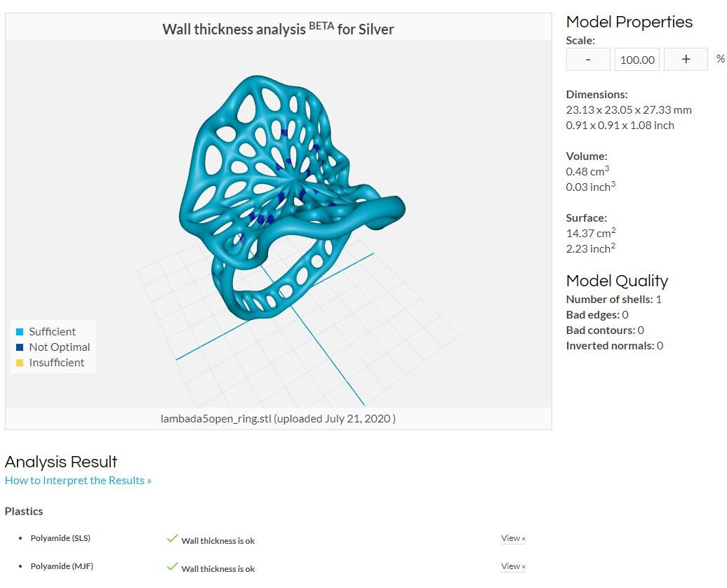Increase model scale with plus button
The width and height of the screenshot is (727, 588).
coord(686,60)
